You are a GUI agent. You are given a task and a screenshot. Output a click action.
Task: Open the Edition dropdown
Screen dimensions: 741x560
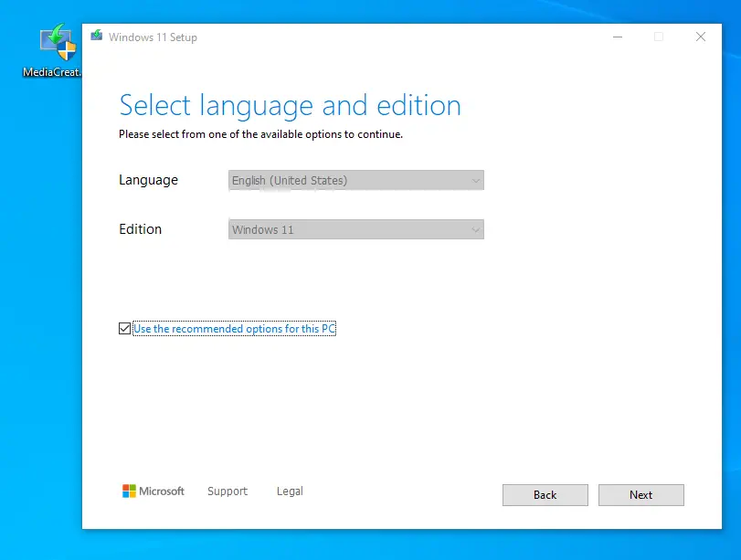click(x=355, y=229)
